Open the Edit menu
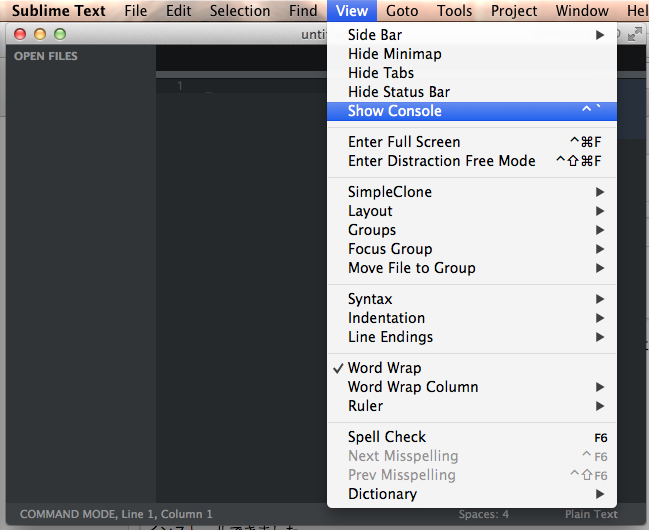The width and height of the screenshot is (649, 530). pyautogui.click(x=178, y=11)
